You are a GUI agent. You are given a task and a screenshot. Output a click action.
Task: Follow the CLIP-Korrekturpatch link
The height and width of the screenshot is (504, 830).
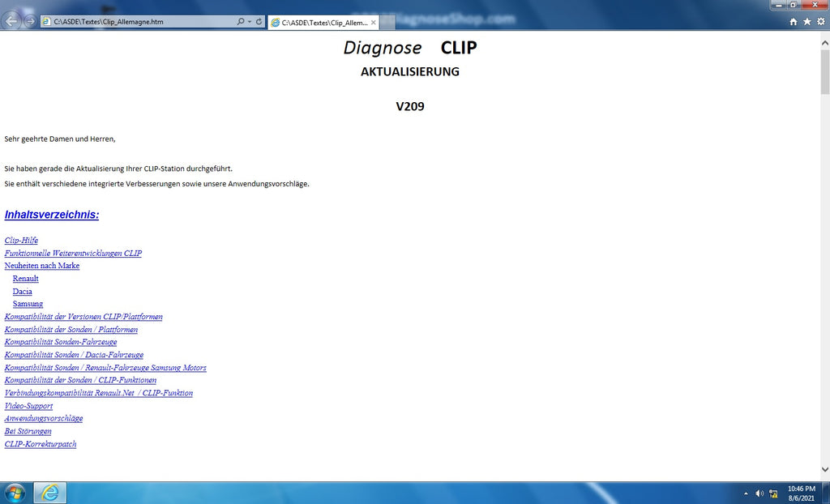click(41, 444)
